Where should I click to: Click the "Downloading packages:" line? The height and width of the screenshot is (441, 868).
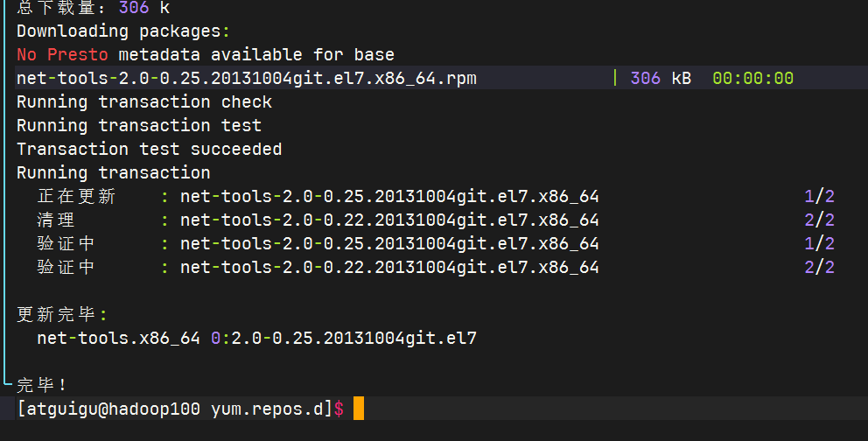pos(123,31)
